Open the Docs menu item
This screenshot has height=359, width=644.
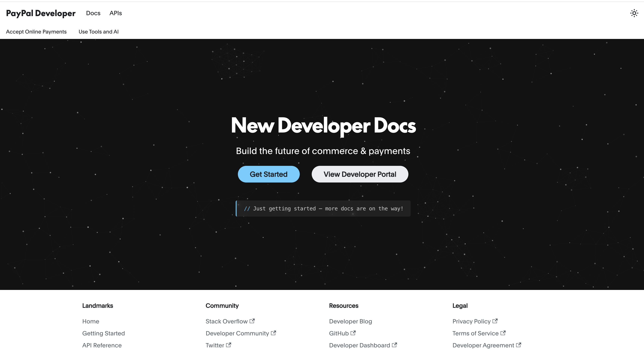click(93, 13)
